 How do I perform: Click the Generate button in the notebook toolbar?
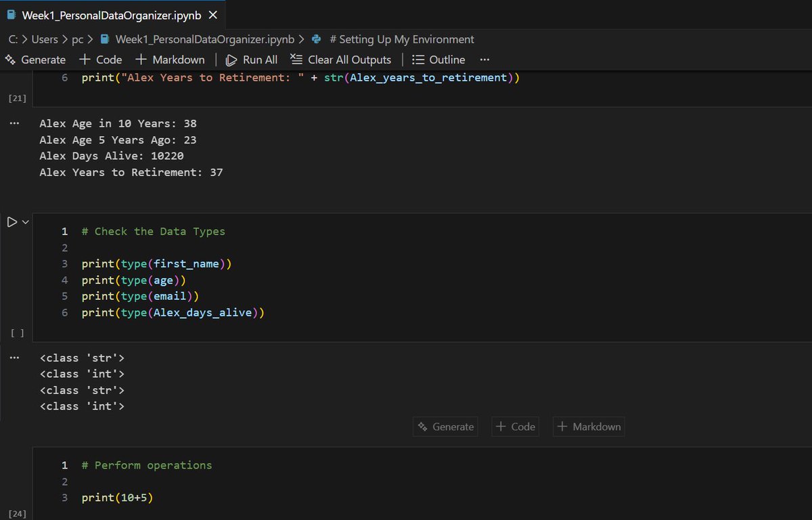click(35, 60)
